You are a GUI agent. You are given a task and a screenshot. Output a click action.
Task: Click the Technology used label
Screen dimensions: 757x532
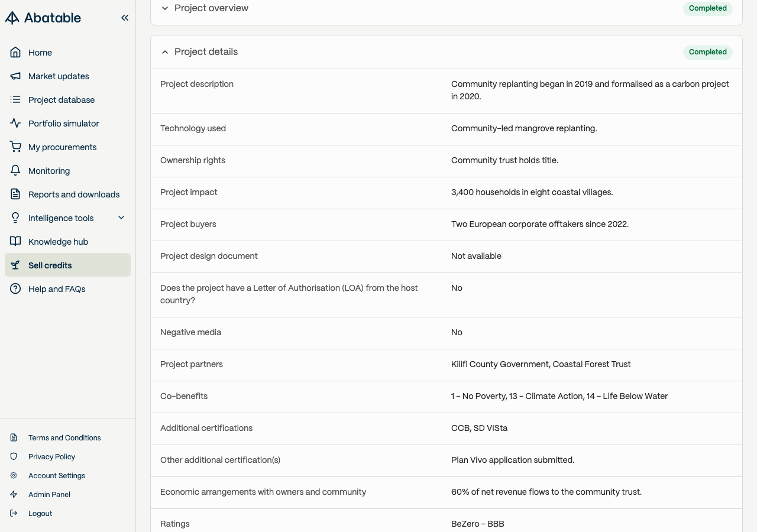[x=193, y=128]
